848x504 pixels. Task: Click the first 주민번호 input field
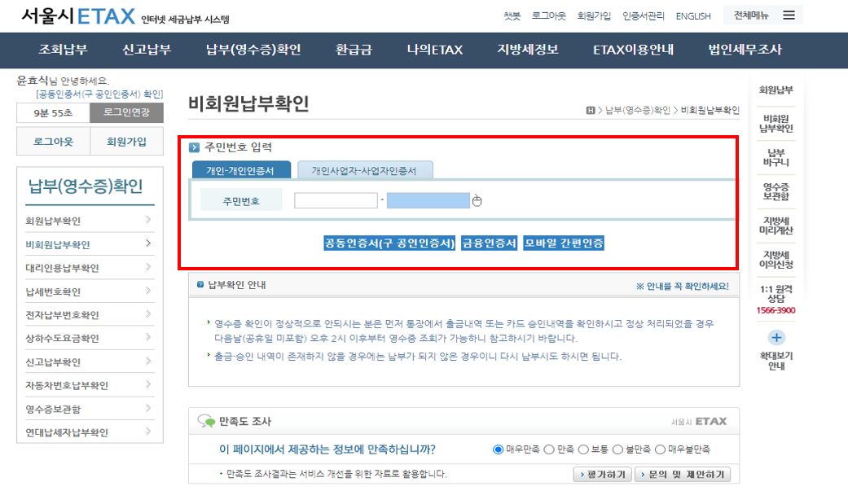coord(334,199)
